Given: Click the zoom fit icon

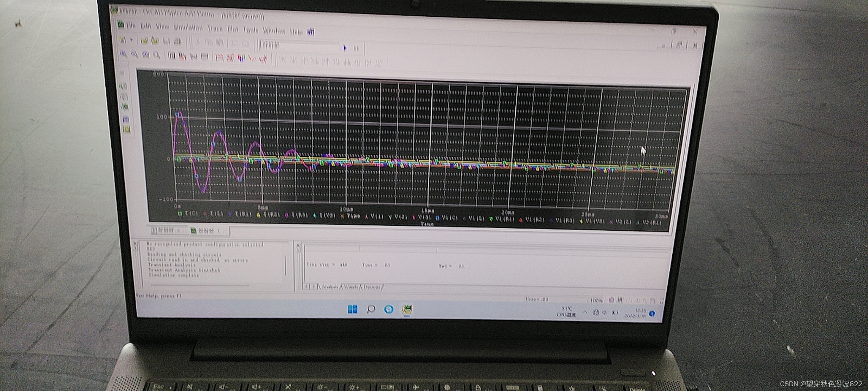Looking at the screenshot, I should click(x=157, y=55).
